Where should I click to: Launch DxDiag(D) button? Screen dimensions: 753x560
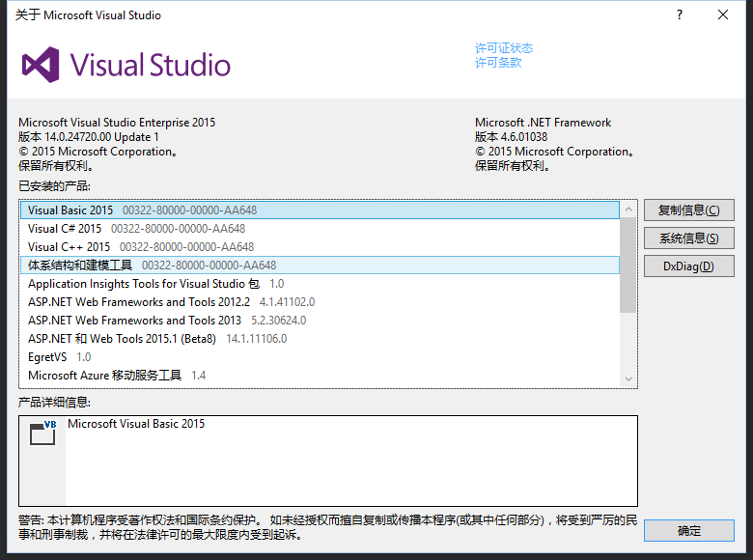[x=688, y=266]
